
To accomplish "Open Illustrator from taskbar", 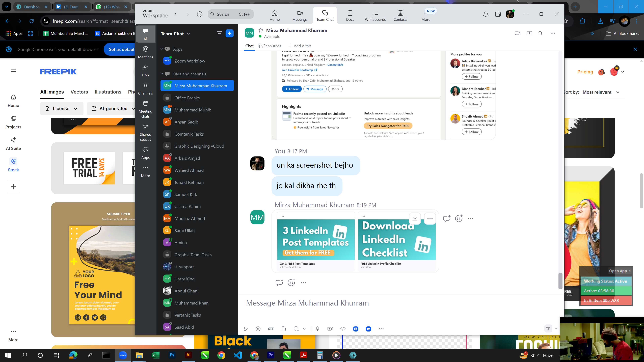I will [x=188, y=355].
